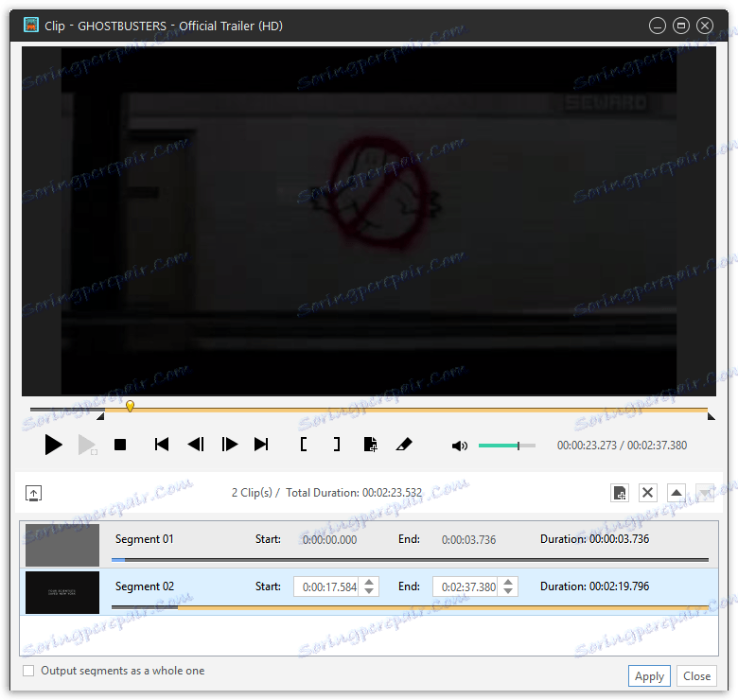Screen dimensions: 738x700
Task: Click the erase/clear marker tool
Action: (x=404, y=445)
